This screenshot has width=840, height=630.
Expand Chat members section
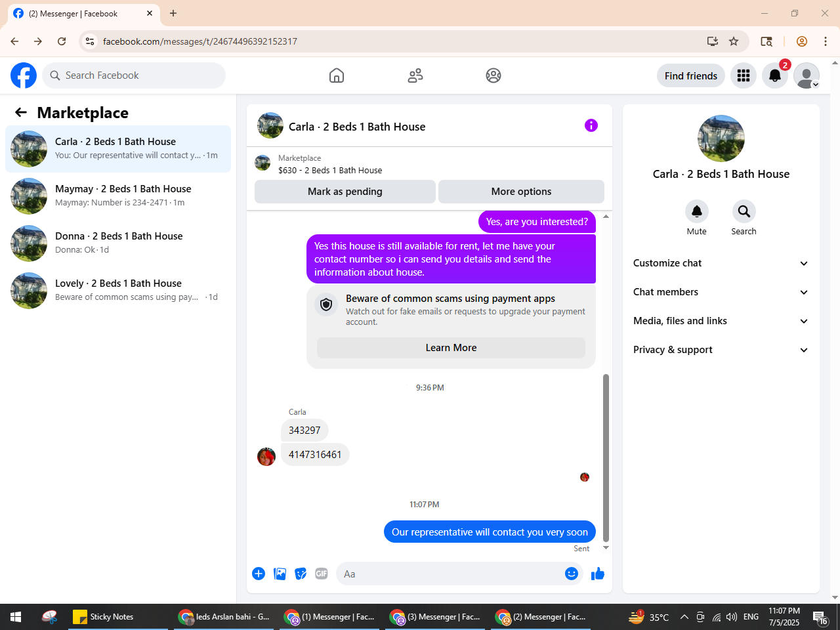coord(721,292)
